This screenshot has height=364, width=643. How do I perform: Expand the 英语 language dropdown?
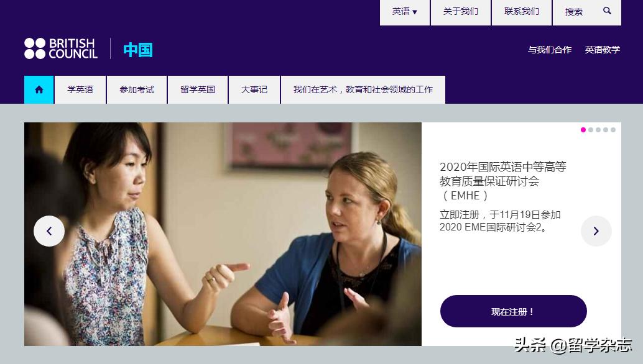tap(405, 12)
